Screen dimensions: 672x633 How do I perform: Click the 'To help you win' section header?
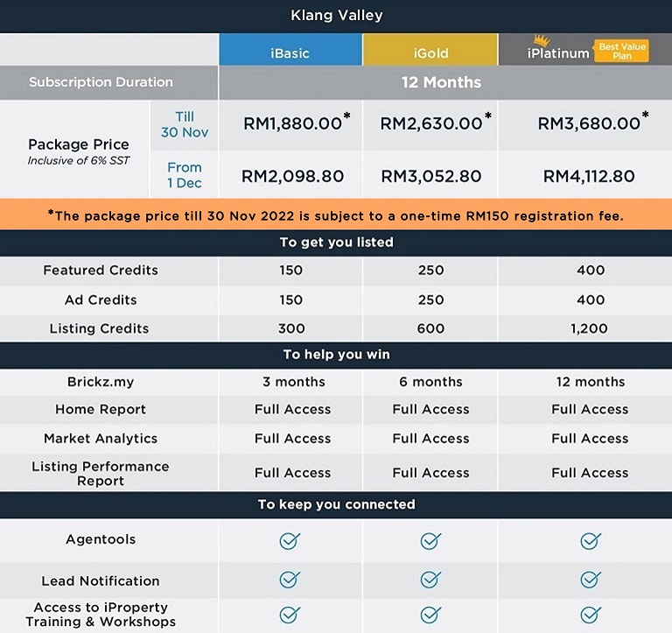(x=336, y=355)
